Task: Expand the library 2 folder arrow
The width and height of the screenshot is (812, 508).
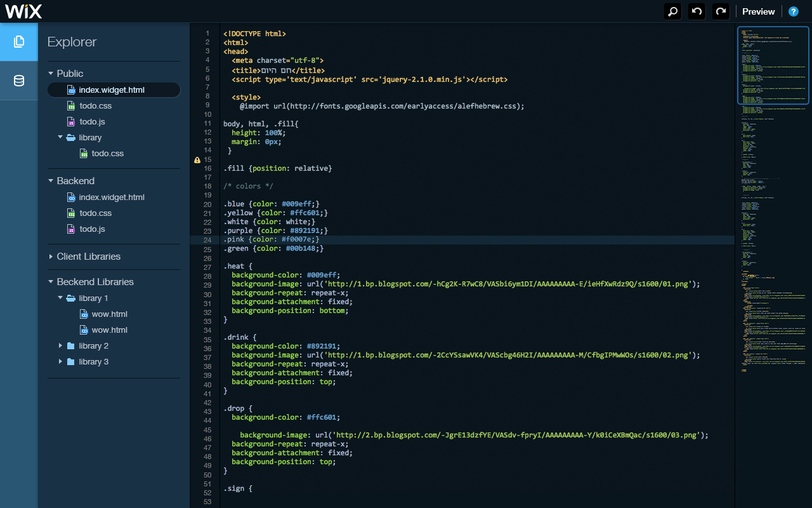Action: (60, 346)
